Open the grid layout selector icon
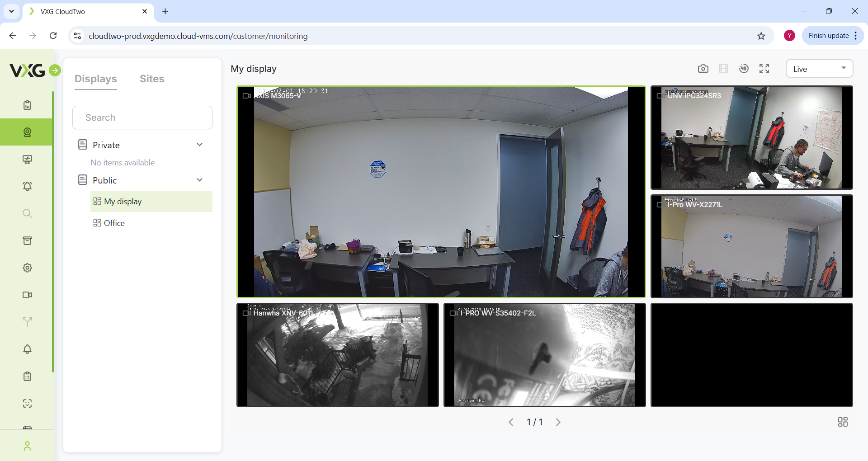The image size is (868, 461). tap(843, 422)
